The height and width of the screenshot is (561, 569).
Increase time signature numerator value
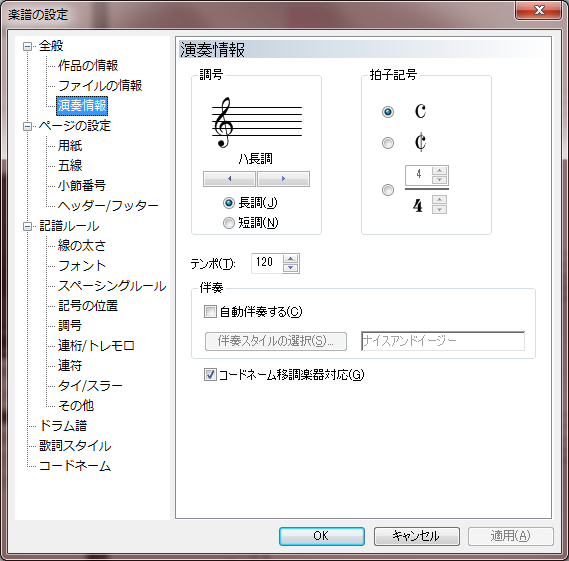tap(440, 170)
